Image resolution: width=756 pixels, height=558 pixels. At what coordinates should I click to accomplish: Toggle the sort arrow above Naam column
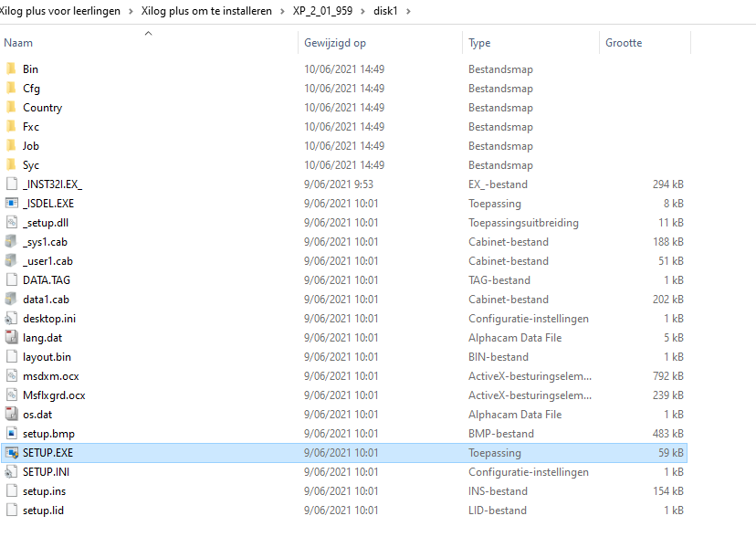click(149, 33)
